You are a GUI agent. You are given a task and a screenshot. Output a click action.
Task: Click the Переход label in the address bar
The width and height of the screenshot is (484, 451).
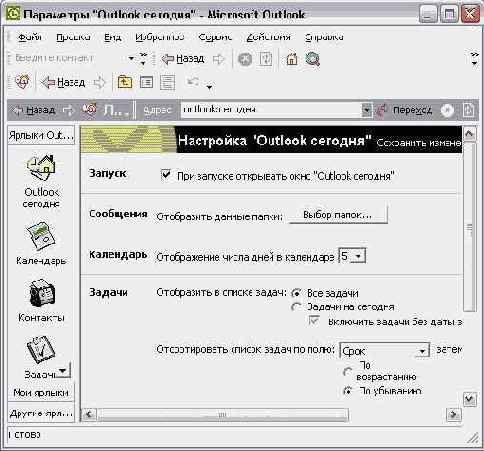coord(412,110)
